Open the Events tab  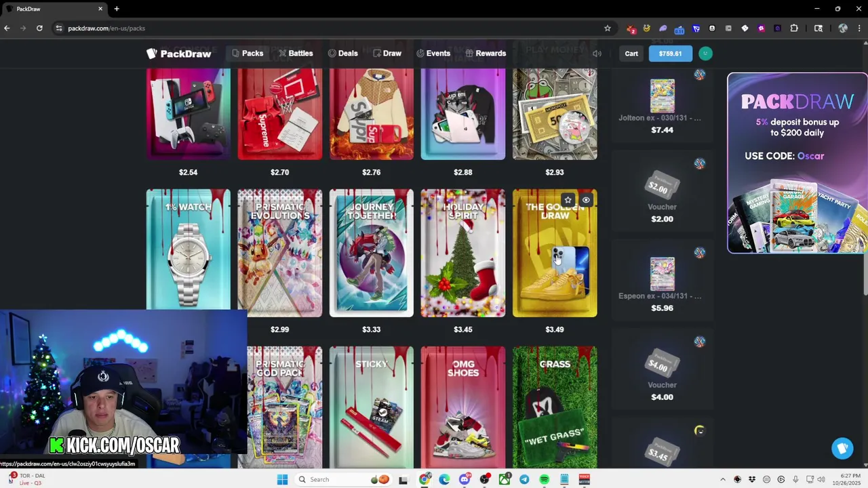[433, 54]
